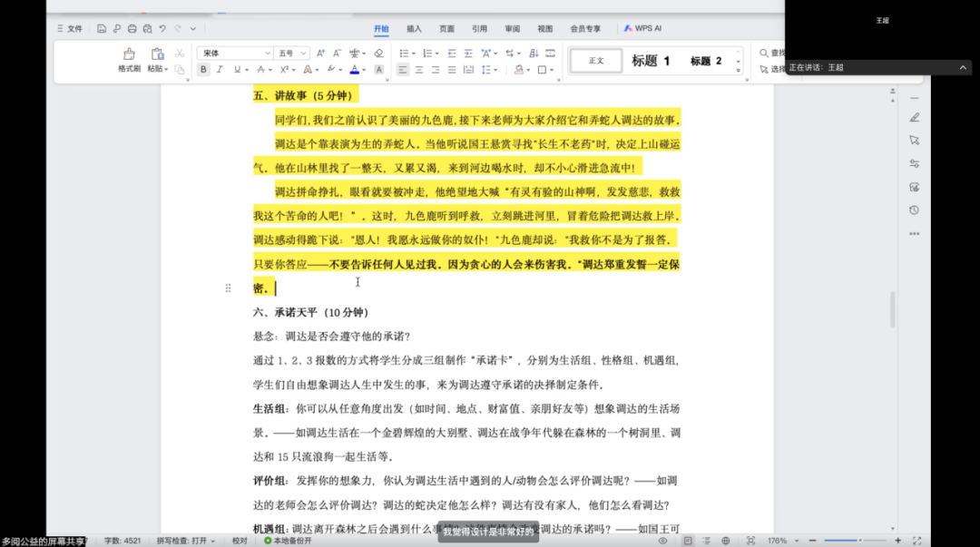Clear formatting with eraser icon

(378, 54)
